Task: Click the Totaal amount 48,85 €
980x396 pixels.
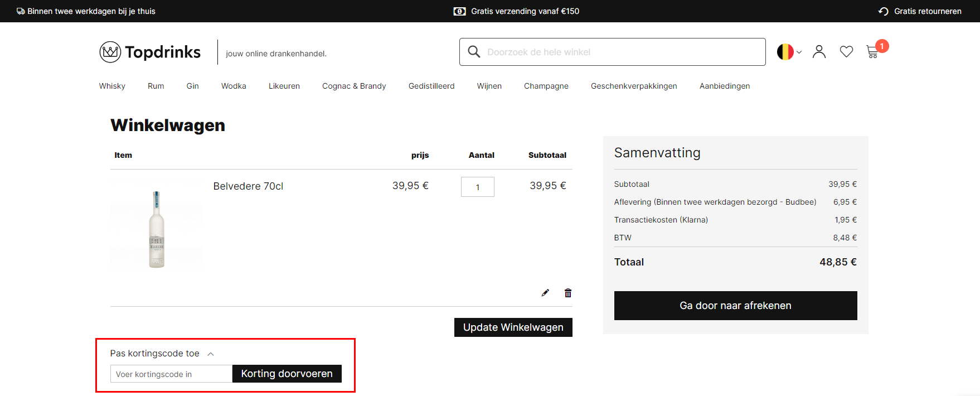Action: (x=838, y=262)
